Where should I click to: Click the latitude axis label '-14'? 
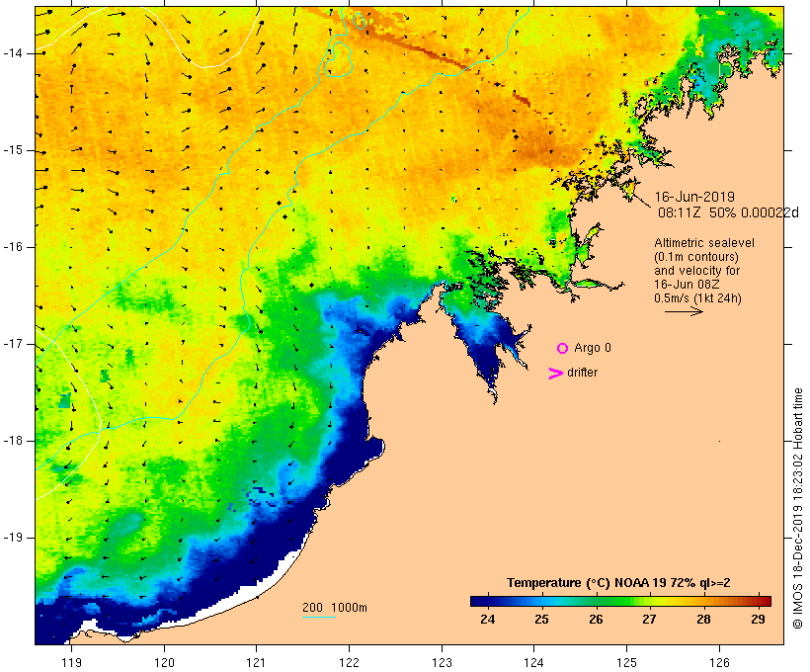pos(13,53)
